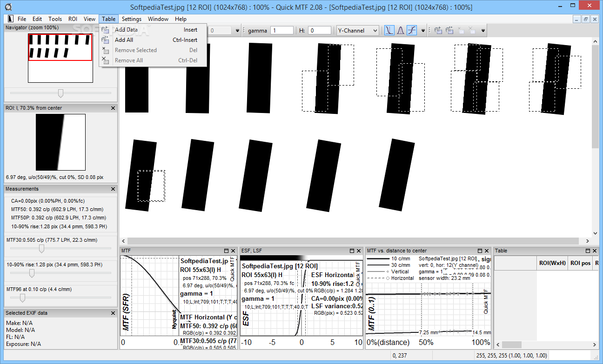Close the Selected EXIF data panel
Screen dimensions: 603x364
tap(113, 313)
